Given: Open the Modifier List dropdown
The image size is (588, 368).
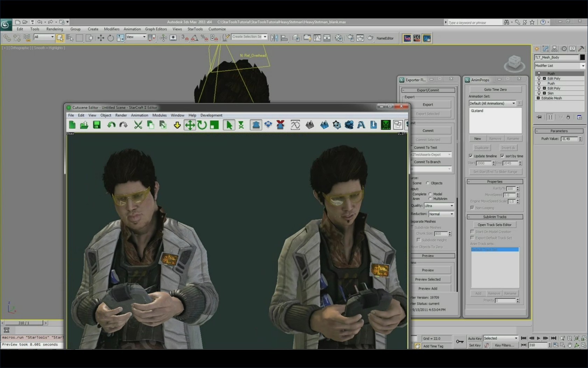Looking at the screenshot, I should point(560,66).
